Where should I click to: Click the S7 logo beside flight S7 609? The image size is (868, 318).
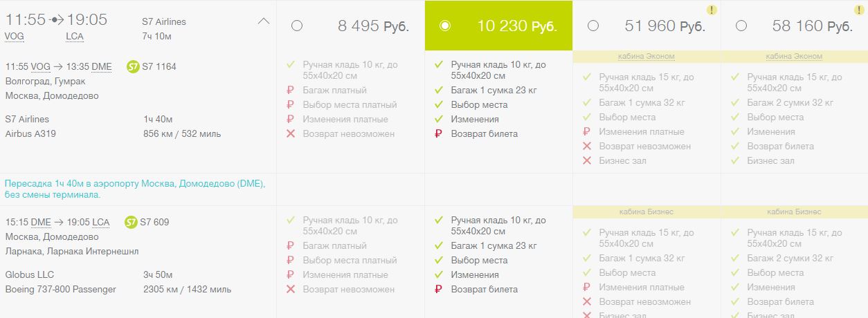pyautogui.click(x=132, y=223)
